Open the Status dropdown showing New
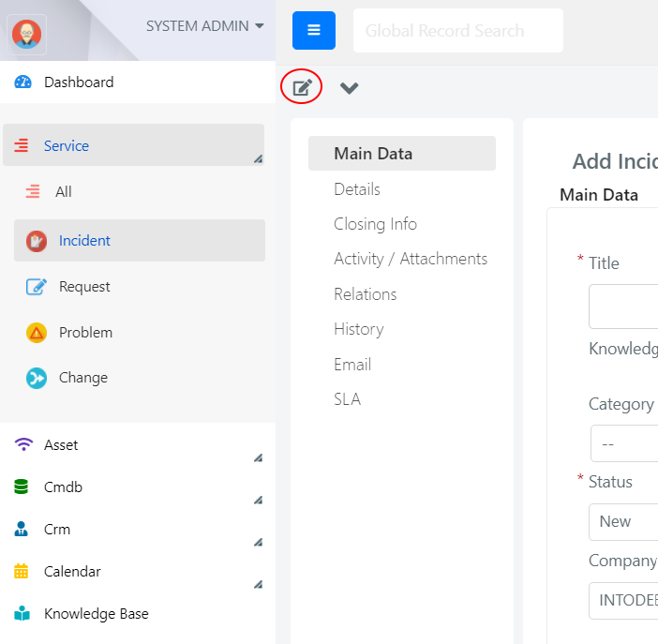The image size is (658, 644). pos(623,522)
